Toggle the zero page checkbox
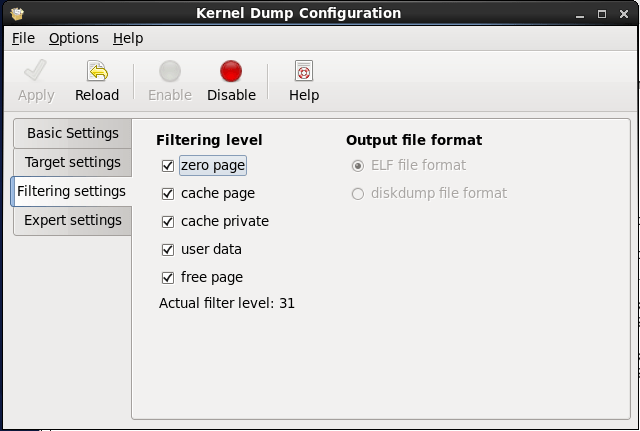Viewport: 640px width, 431px height. point(168,166)
